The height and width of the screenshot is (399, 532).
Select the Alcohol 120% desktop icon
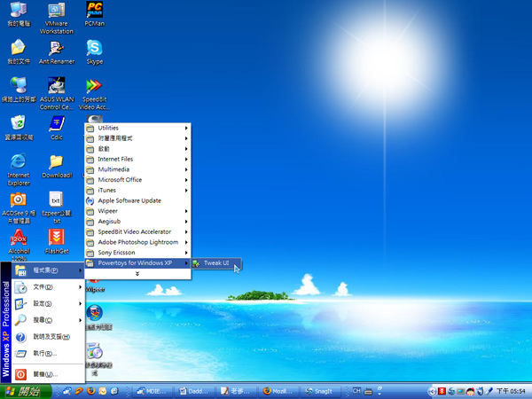click(x=19, y=245)
